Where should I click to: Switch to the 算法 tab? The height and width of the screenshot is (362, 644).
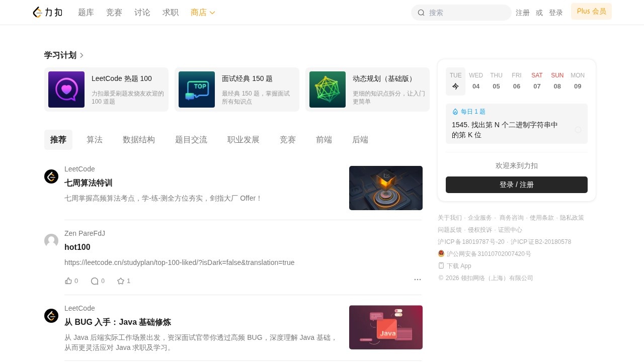[x=95, y=140]
